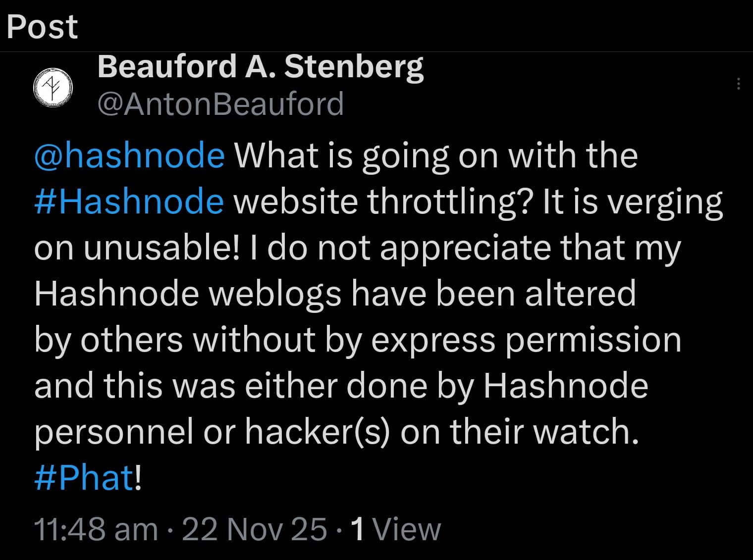Click the word "personnel" in the post

pos(113,431)
